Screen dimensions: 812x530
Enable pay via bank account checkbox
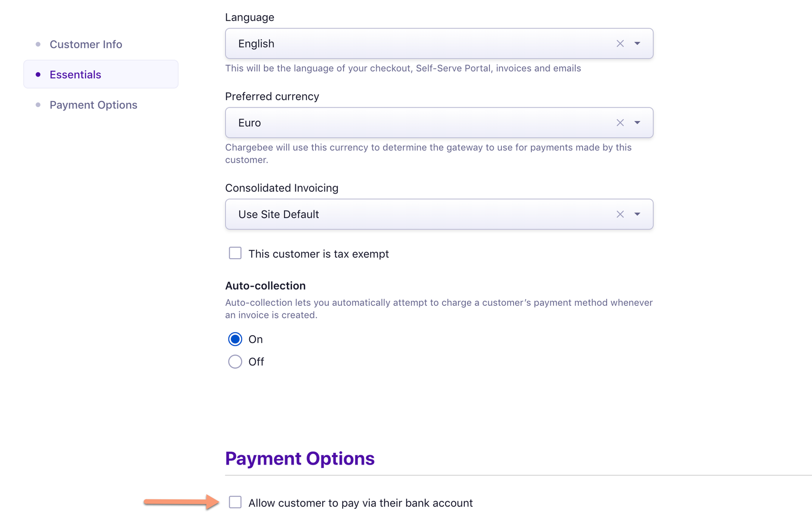235,502
